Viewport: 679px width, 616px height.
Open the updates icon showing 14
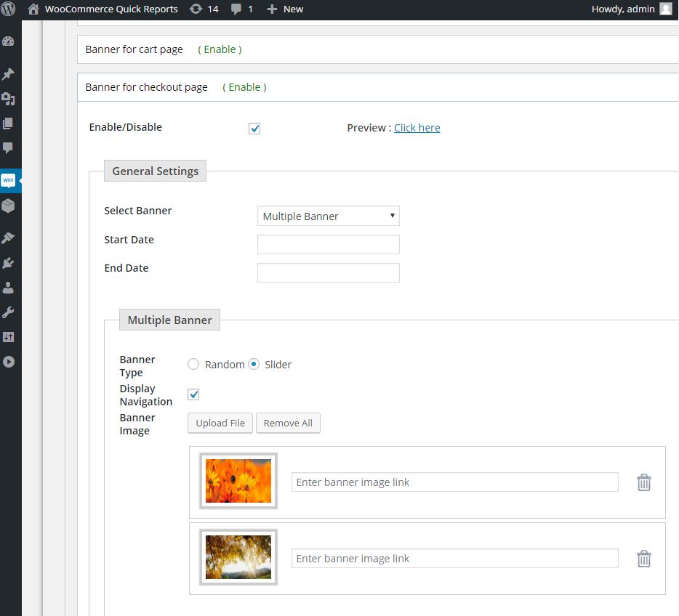click(196, 9)
